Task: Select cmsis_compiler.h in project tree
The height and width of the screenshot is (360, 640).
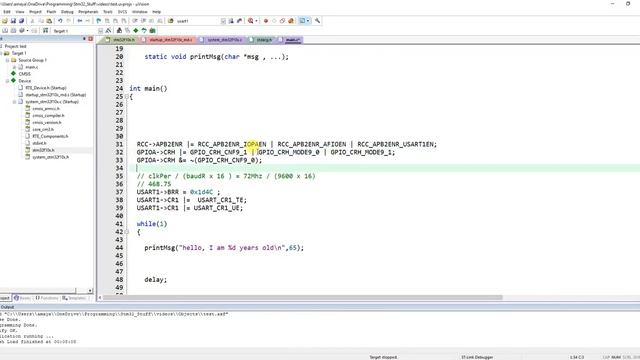Action: pyautogui.click(x=48, y=116)
